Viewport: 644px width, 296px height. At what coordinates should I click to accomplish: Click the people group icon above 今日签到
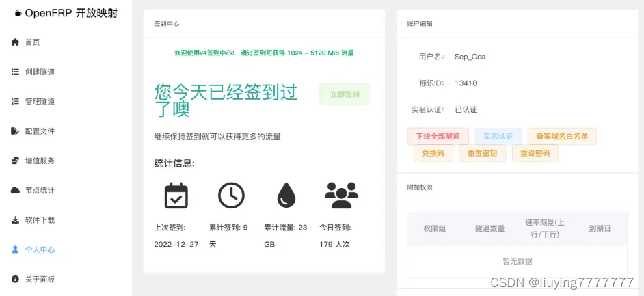[x=341, y=196]
